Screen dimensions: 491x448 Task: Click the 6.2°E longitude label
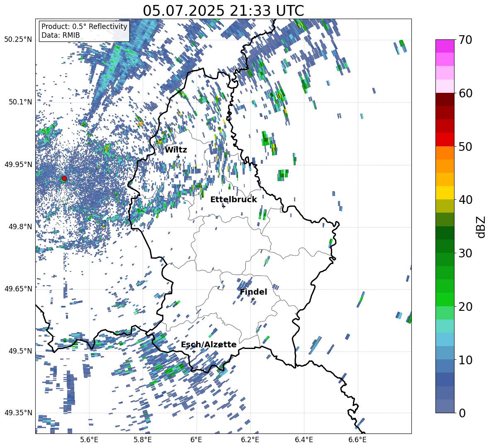click(250, 440)
